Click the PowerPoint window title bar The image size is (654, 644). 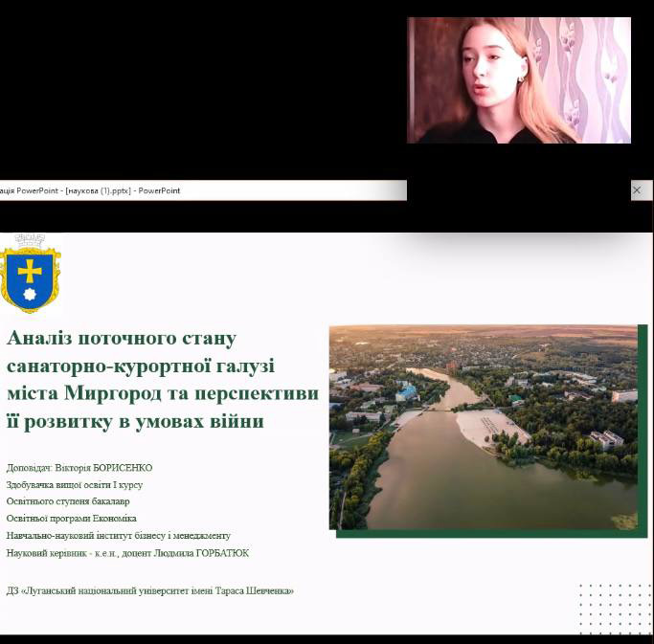point(203,190)
